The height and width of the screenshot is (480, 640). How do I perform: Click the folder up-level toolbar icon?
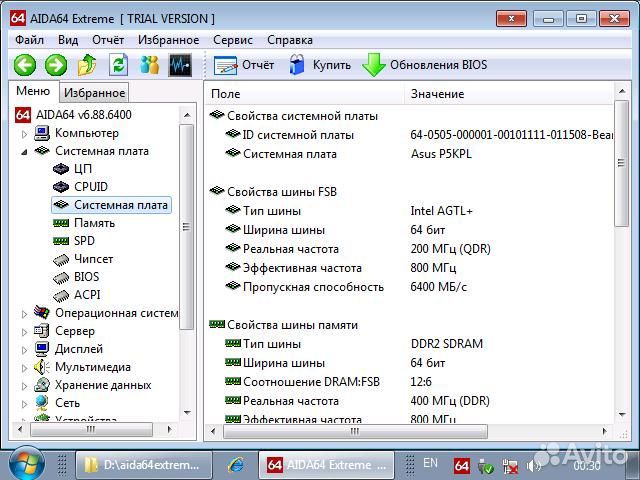coord(87,65)
